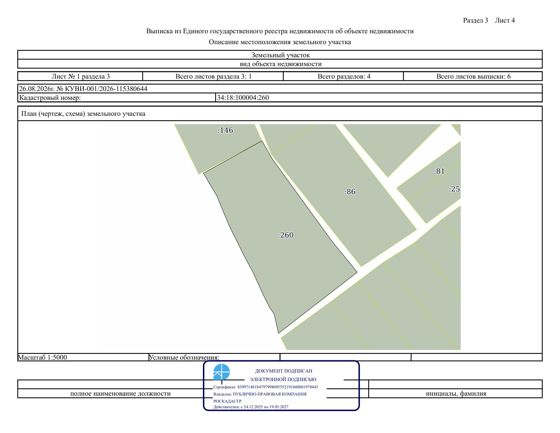This screenshot has width=560, height=433.
Task: Click the subtitle 'Описание местоположения земельного участка'
Action: coord(280,42)
